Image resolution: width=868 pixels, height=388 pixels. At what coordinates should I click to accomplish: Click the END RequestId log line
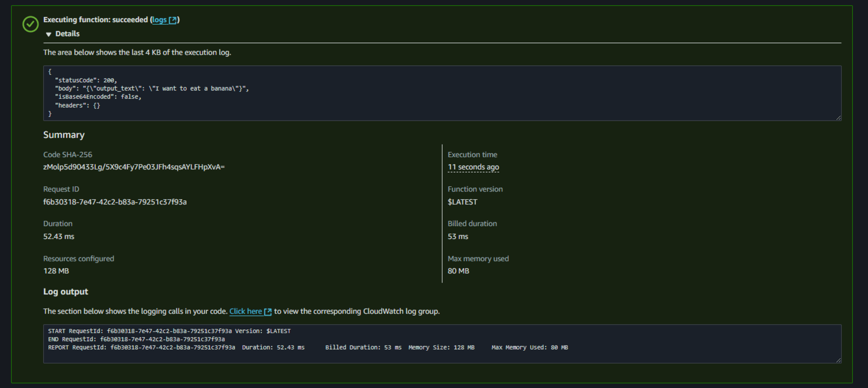136,339
